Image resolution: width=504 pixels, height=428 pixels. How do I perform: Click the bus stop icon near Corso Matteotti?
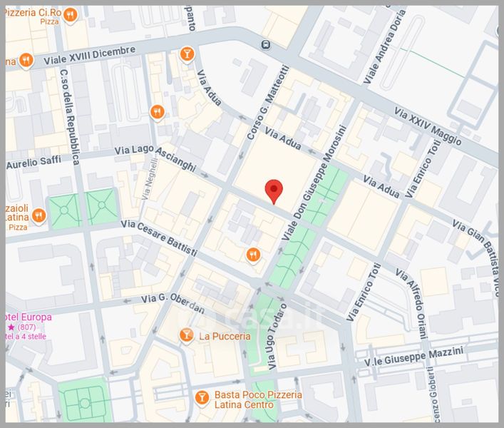pos(266,44)
